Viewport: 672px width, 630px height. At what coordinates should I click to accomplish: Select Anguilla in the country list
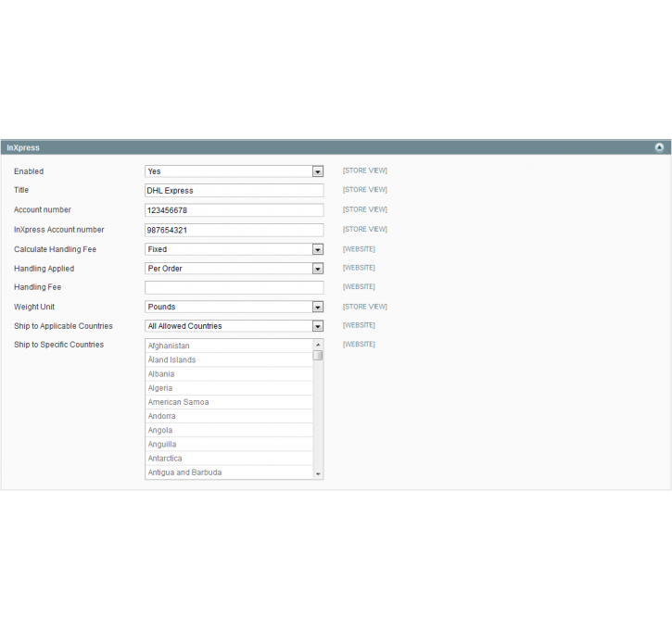[229, 445]
